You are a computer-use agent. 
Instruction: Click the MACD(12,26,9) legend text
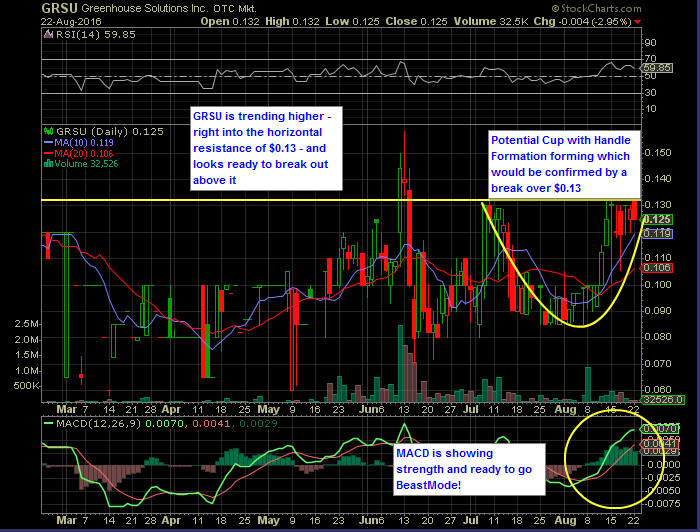(x=98, y=423)
